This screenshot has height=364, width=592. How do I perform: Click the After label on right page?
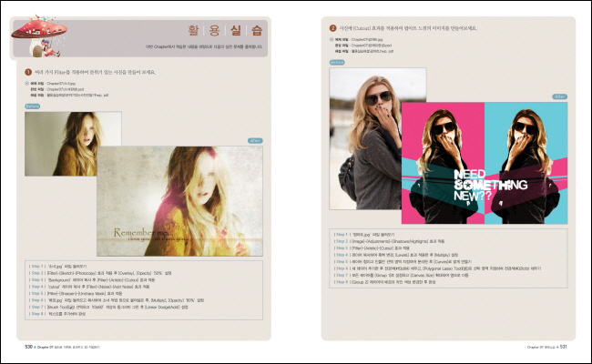pyautogui.click(x=560, y=98)
